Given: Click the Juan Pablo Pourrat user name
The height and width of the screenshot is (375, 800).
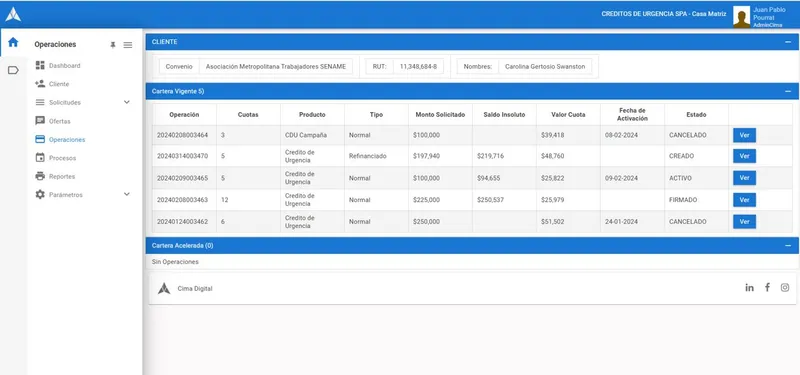Looking at the screenshot, I should [x=769, y=14].
